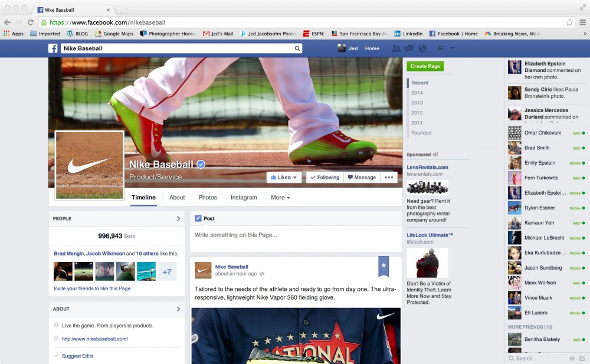Click the three-dots more actions button on cover
Image resolution: width=590 pixels, height=364 pixels.
(389, 178)
